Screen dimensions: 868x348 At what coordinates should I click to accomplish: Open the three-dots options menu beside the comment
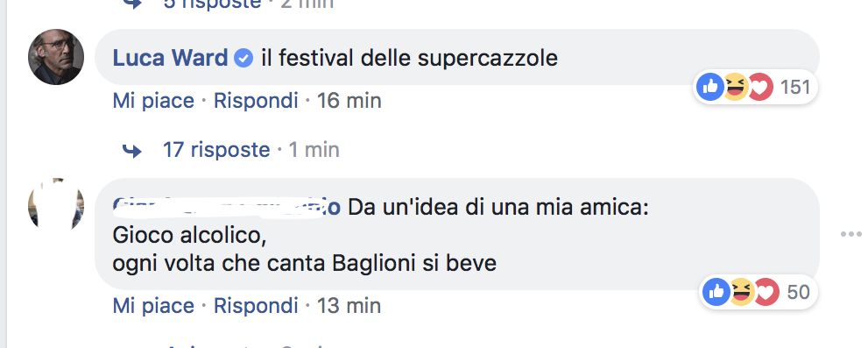(850, 234)
